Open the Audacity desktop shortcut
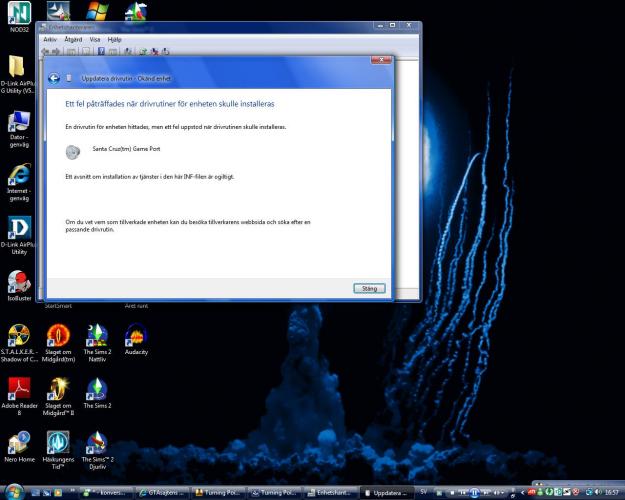 click(x=136, y=336)
